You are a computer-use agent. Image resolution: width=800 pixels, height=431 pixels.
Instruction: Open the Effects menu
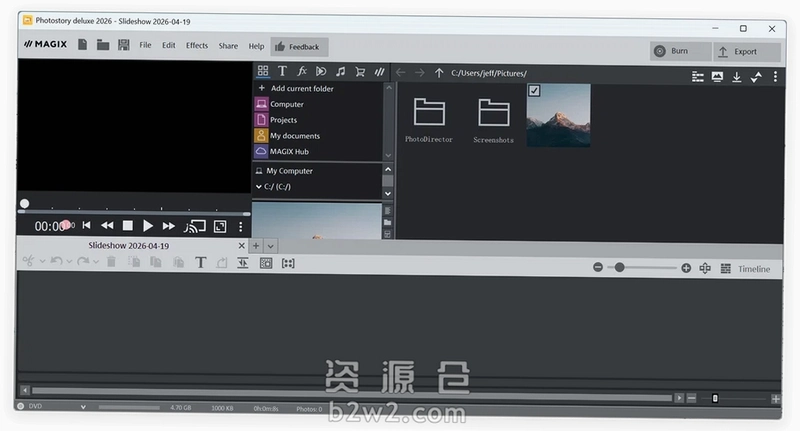click(x=197, y=45)
